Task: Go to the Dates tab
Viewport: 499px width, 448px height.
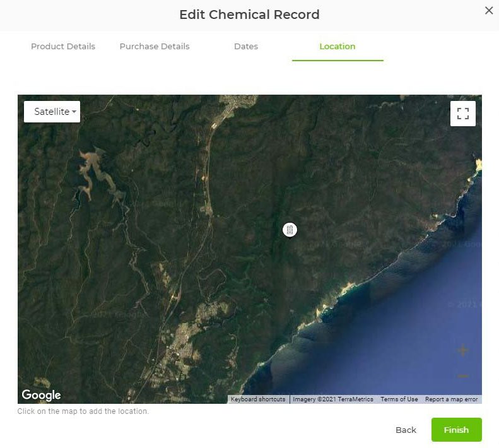Action: click(x=246, y=47)
